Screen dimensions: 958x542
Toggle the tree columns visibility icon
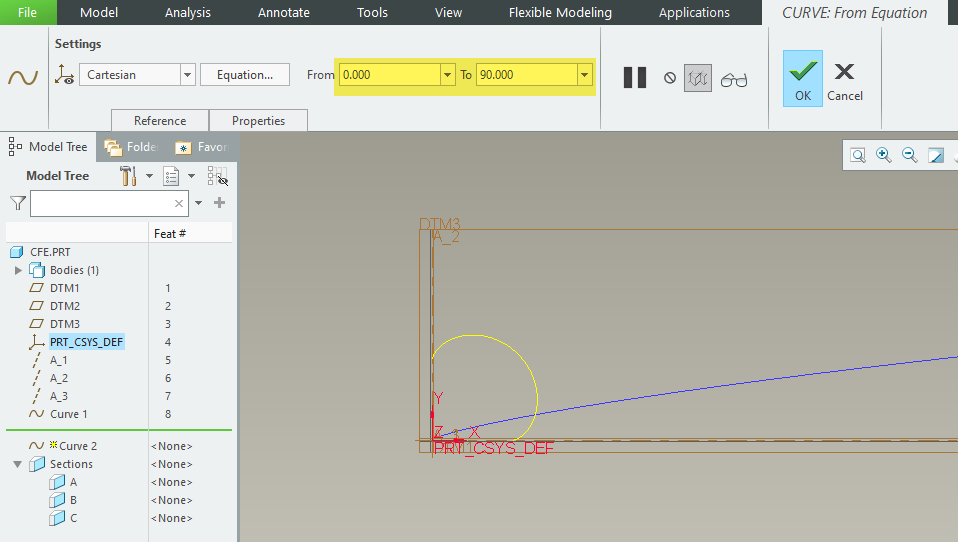pos(217,176)
